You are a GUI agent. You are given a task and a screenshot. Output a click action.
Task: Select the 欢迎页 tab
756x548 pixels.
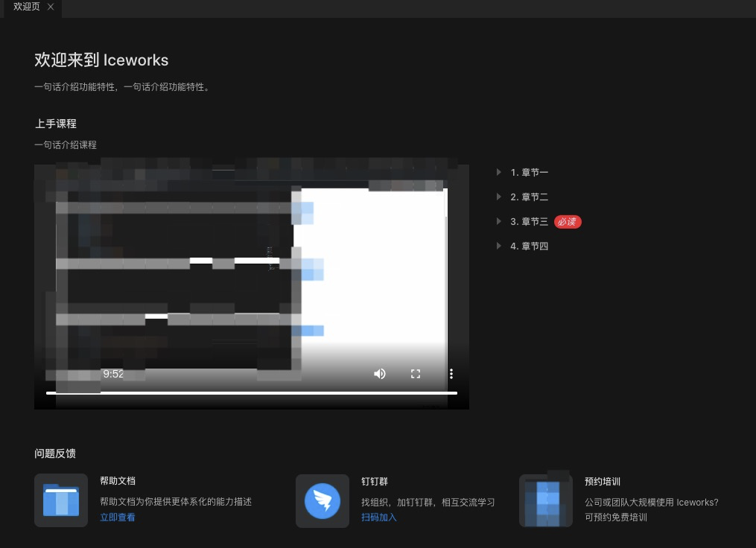[26, 7]
